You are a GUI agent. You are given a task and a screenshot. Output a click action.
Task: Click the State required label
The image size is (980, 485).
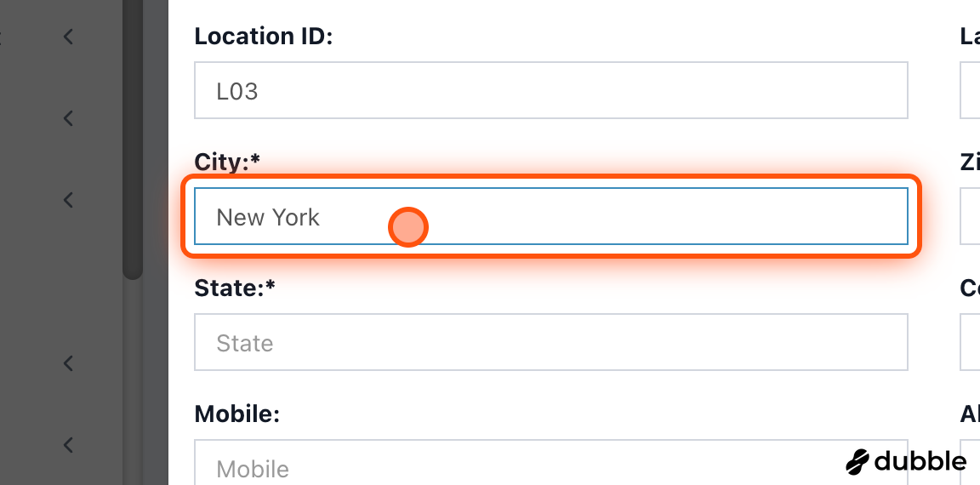click(x=235, y=288)
